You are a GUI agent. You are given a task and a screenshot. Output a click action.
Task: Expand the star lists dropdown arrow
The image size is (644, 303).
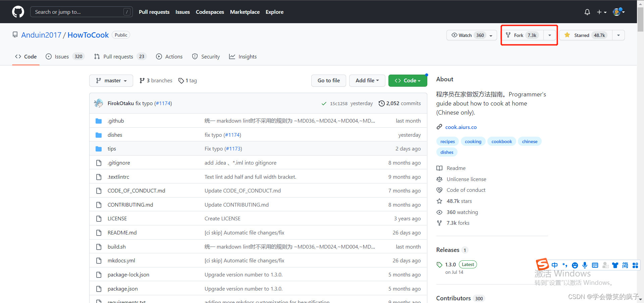tap(619, 35)
